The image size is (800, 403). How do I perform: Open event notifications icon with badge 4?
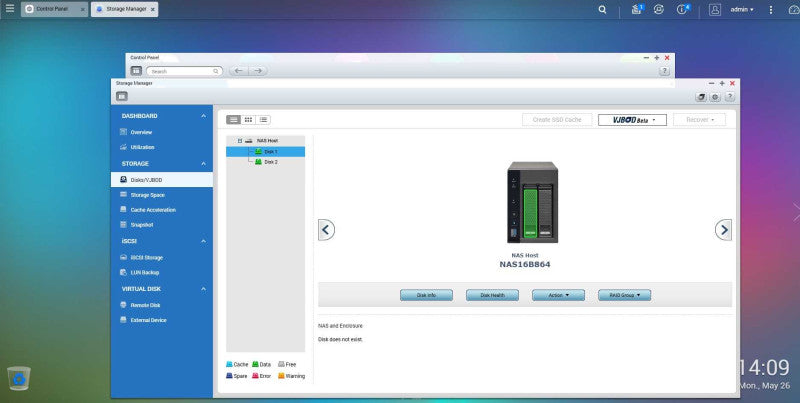pos(683,9)
